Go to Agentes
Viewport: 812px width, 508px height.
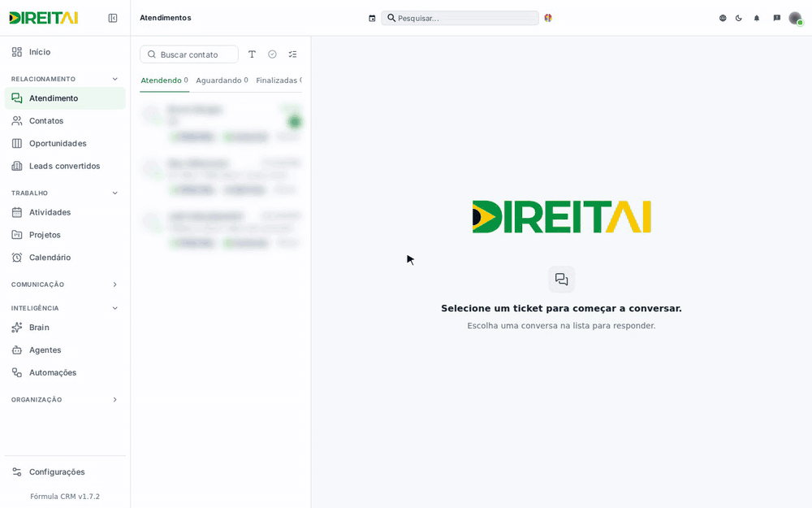pos(65,350)
